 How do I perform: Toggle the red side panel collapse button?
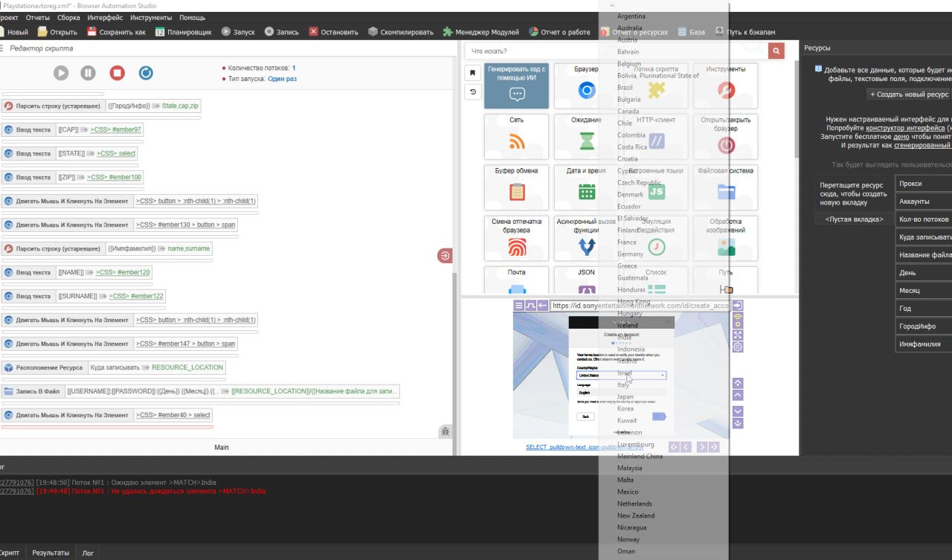click(444, 256)
